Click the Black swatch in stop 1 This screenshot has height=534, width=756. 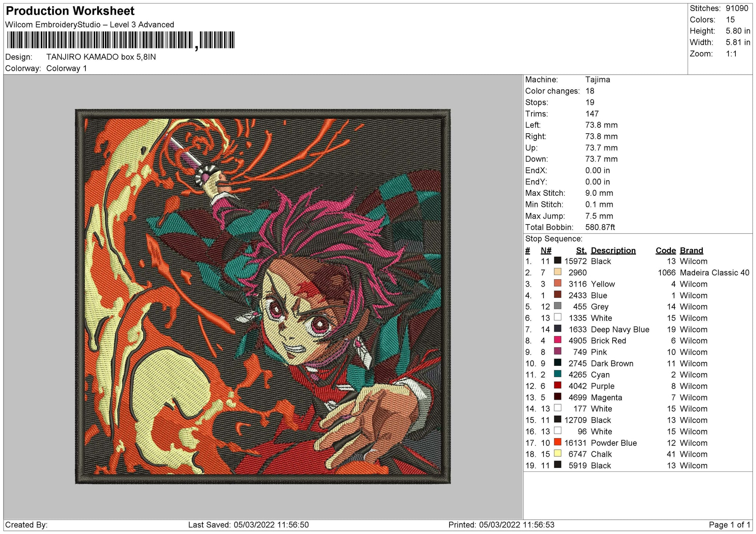click(557, 261)
